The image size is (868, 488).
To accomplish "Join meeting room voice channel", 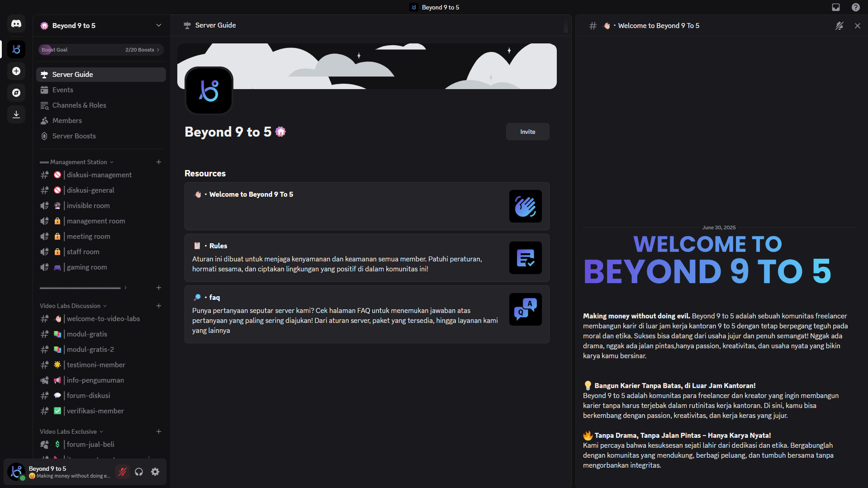I will pyautogui.click(x=101, y=237).
